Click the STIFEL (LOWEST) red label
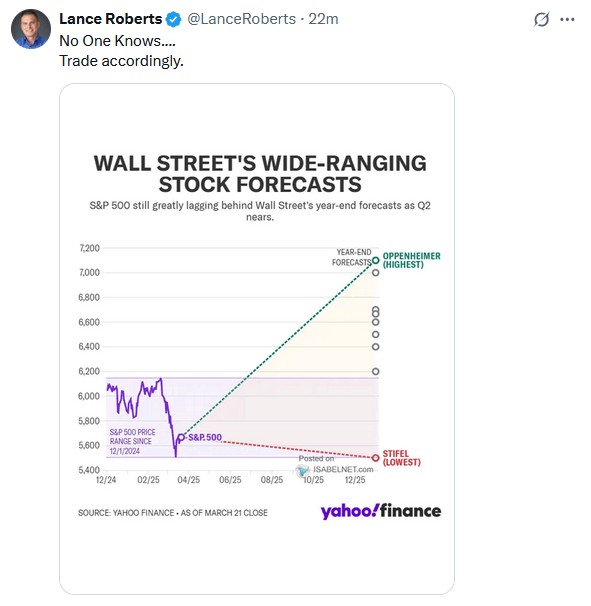The height and width of the screenshot is (606, 591). (401, 458)
